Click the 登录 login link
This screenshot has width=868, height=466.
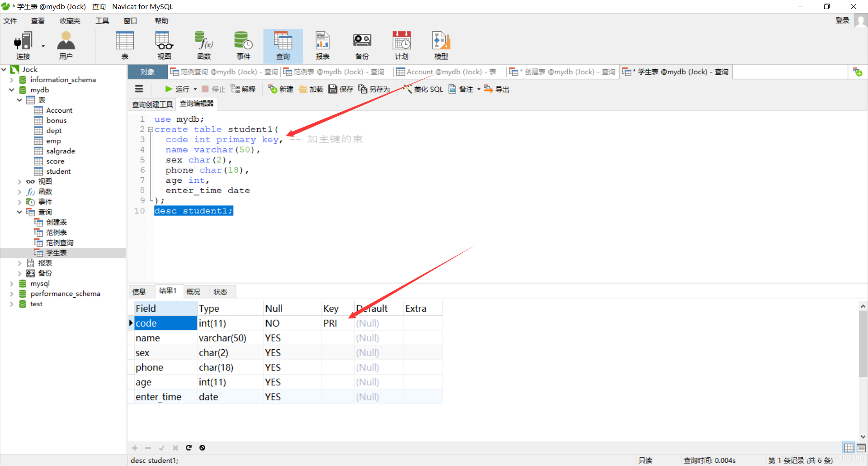pyautogui.click(x=842, y=20)
